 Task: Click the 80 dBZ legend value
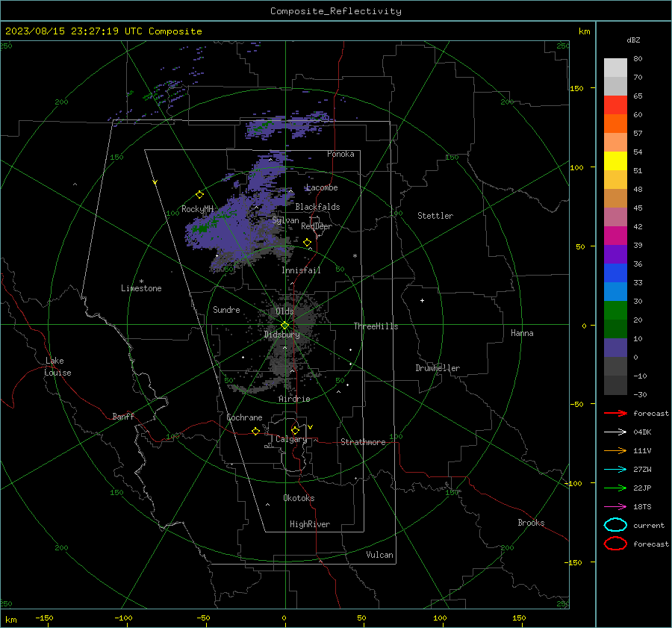point(638,58)
